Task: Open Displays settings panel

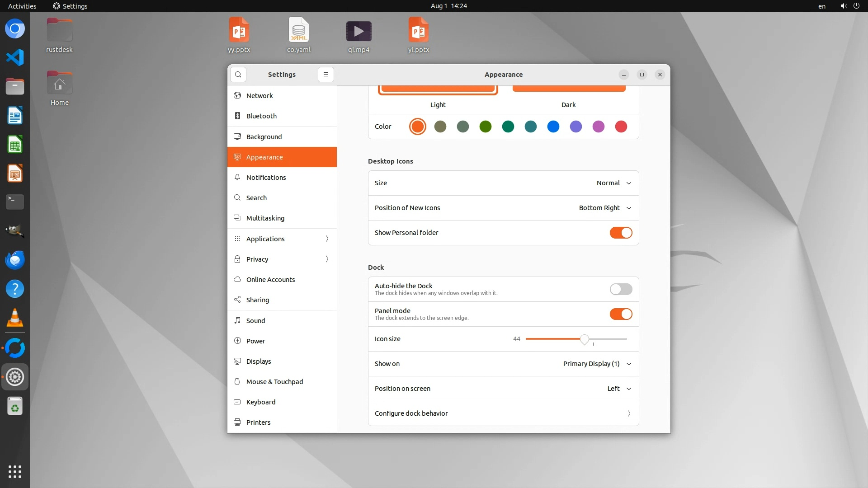Action: point(259,361)
